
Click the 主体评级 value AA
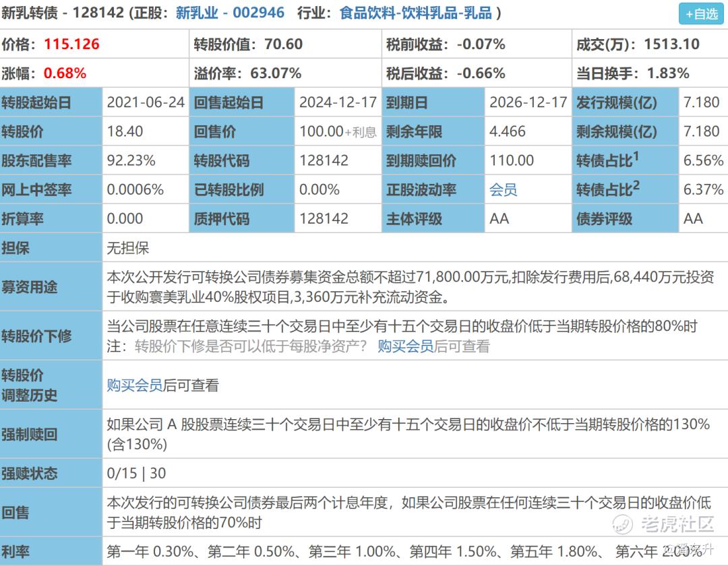coord(499,218)
